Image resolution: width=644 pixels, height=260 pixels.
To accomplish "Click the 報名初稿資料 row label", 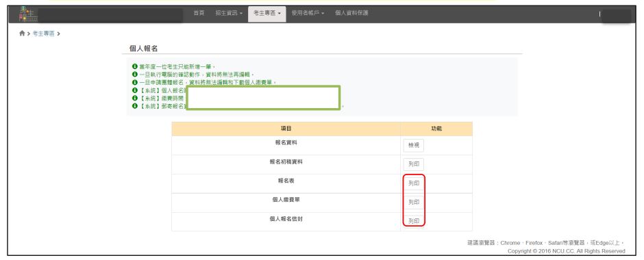I will click(x=286, y=161).
